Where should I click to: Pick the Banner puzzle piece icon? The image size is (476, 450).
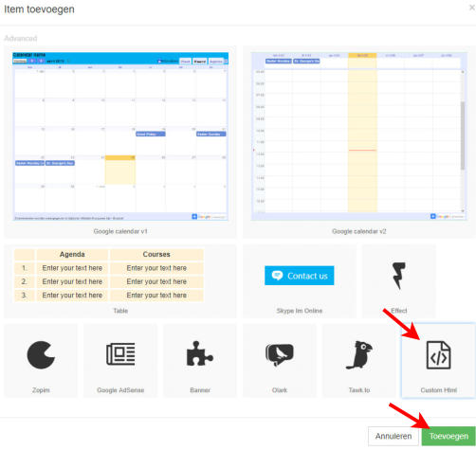pyautogui.click(x=200, y=353)
